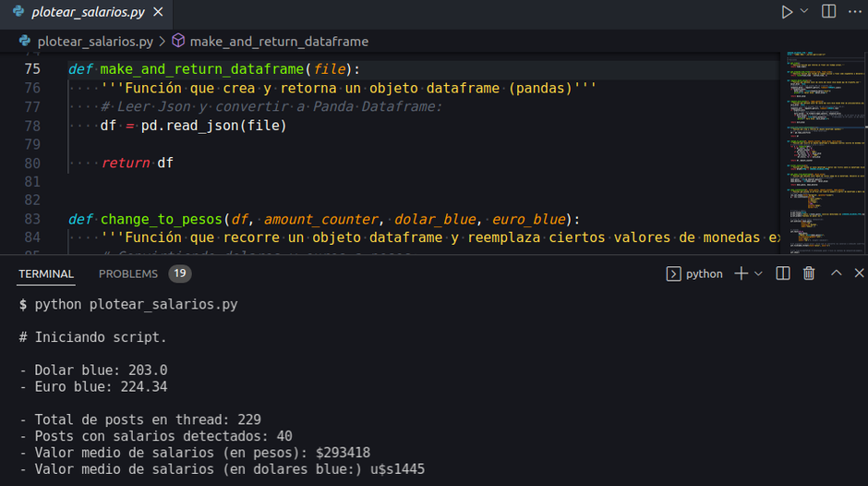Click change_to_pesos function name on line 83
The image size is (868, 486).
161,220
